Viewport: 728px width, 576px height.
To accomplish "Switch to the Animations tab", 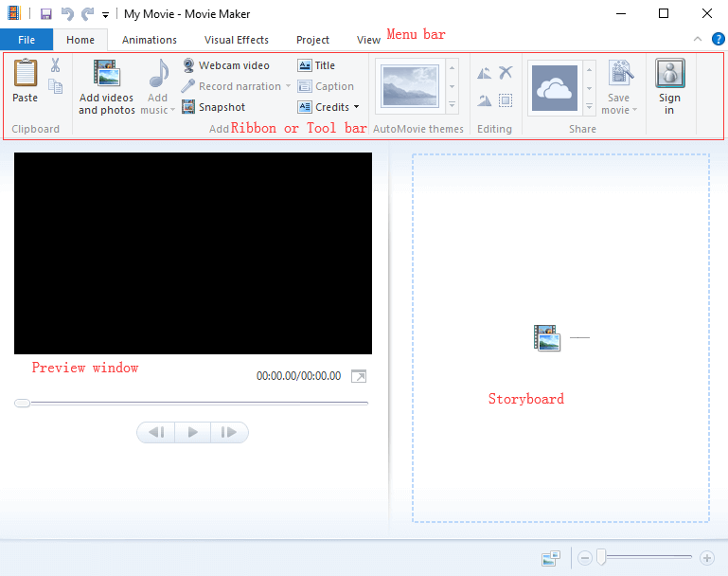I will click(x=149, y=40).
